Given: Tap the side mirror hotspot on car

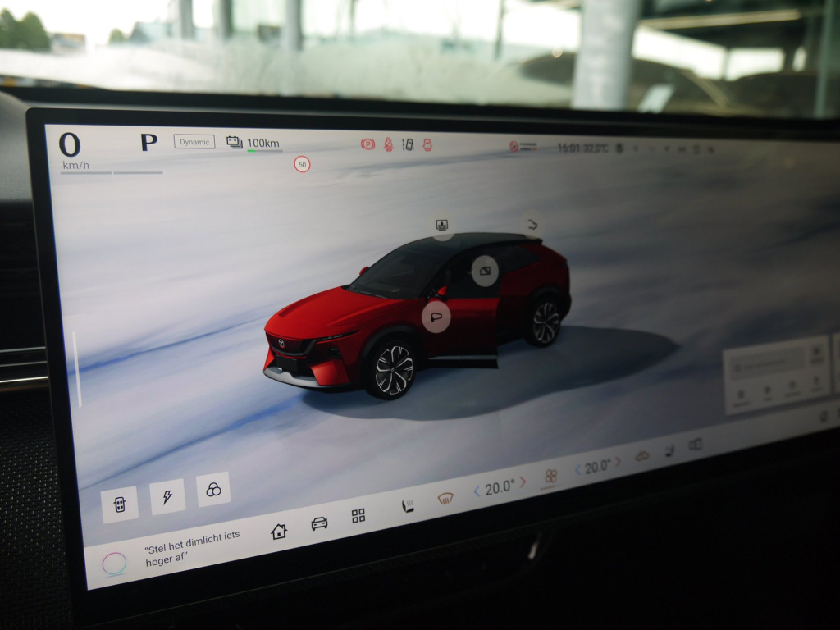Looking at the screenshot, I should [436, 317].
